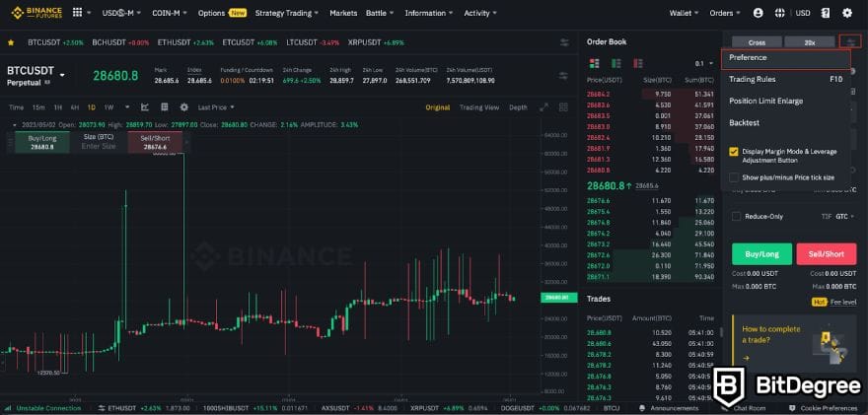The height and width of the screenshot is (415, 868).
Task: Expand the Strategy Trading menu
Action: click(x=287, y=13)
